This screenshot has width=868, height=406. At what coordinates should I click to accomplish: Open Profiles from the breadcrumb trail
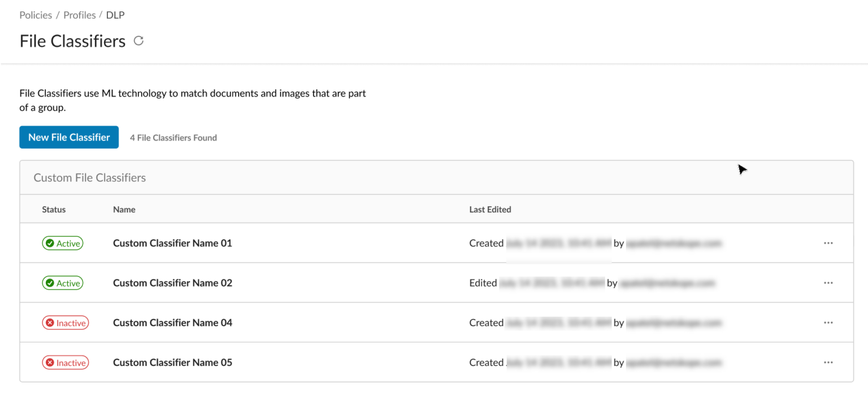tap(79, 15)
